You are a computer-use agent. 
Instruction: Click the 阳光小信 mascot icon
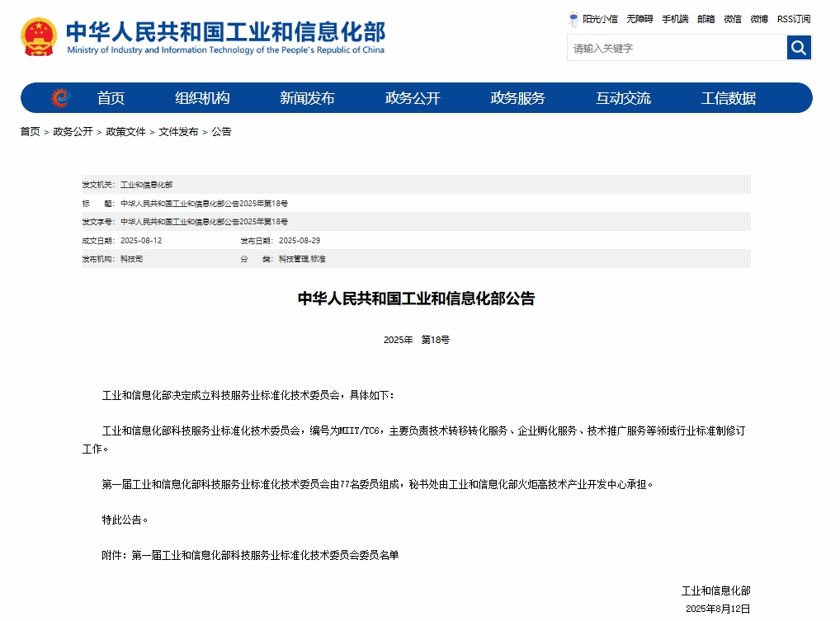pos(573,19)
